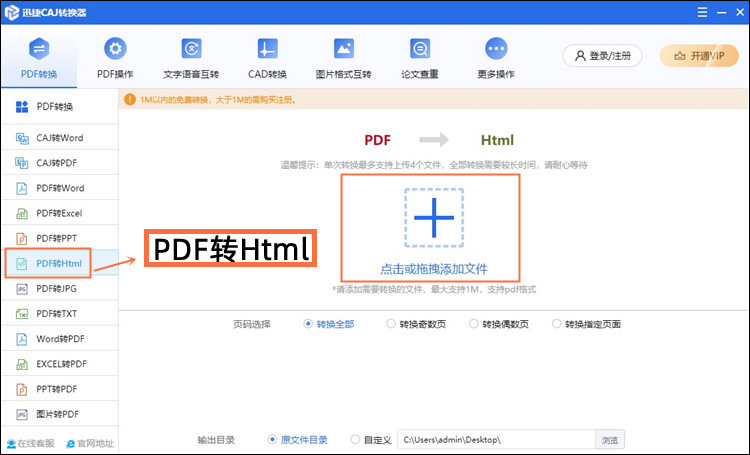
Task: Click the 1M以内的免费转换 notice text
Action: coord(218,100)
